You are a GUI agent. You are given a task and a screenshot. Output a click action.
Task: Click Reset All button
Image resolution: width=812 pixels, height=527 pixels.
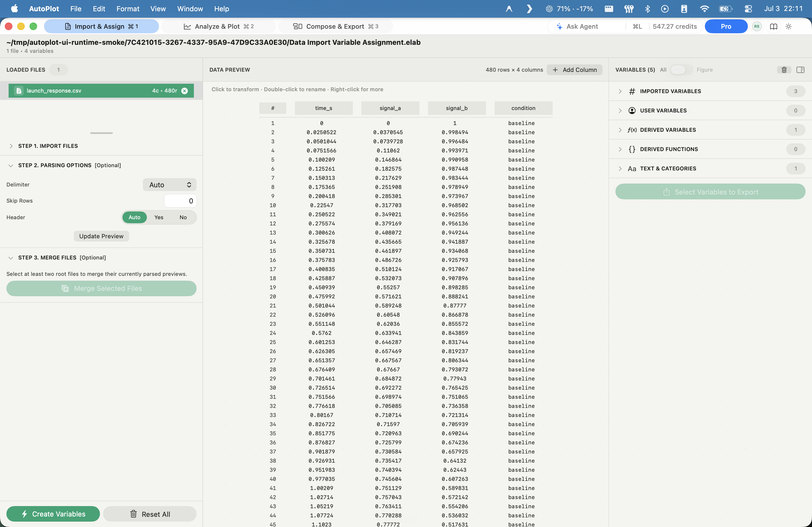[150, 514]
